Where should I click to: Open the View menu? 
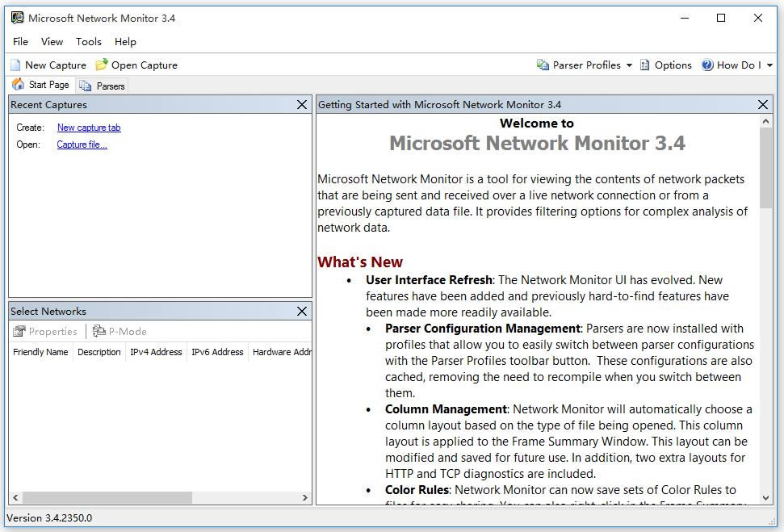(x=52, y=41)
